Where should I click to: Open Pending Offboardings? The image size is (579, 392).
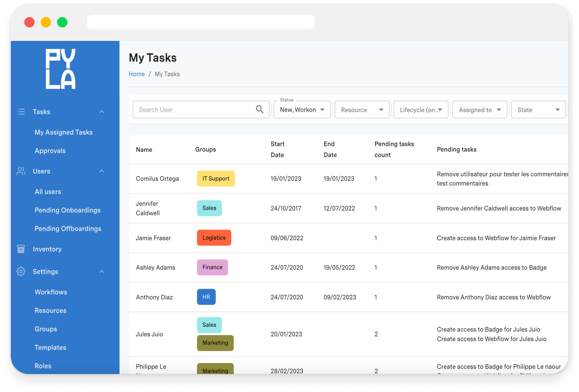pyautogui.click(x=68, y=228)
